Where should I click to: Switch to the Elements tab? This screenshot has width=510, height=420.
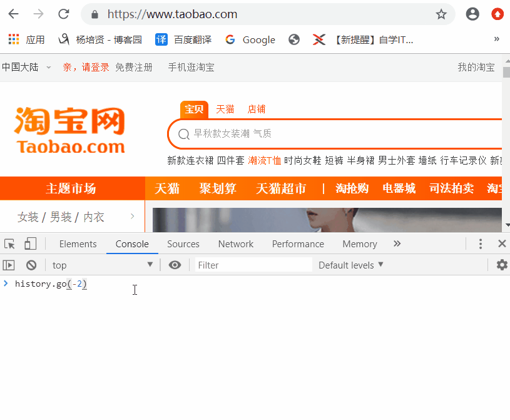coord(78,244)
